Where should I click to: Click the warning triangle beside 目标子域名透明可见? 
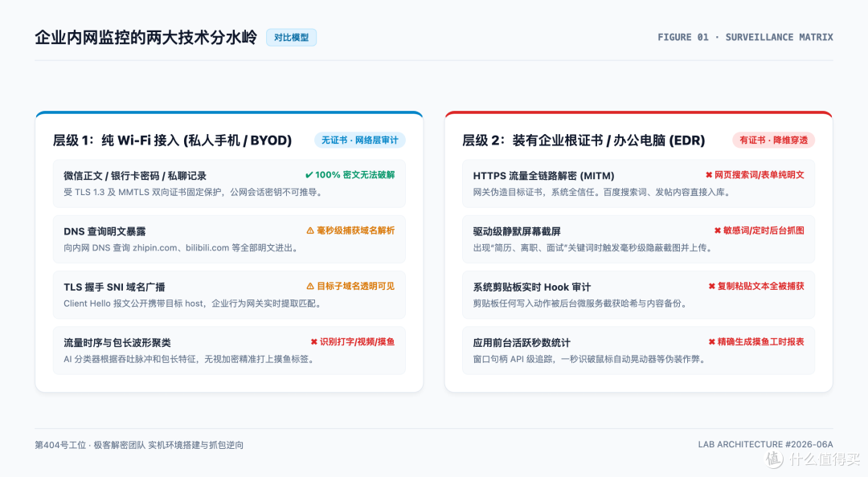[x=310, y=287]
